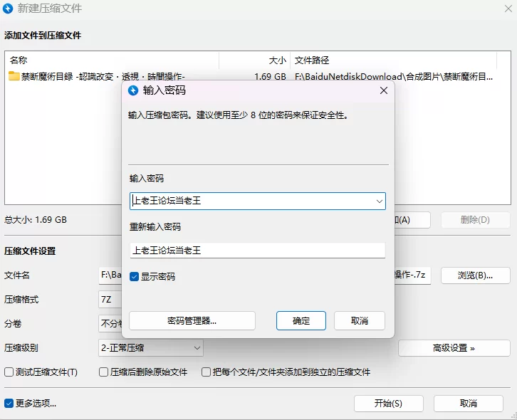Click 取消 at the main window bottom
The image size is (517, 420).
click(468, 404)
